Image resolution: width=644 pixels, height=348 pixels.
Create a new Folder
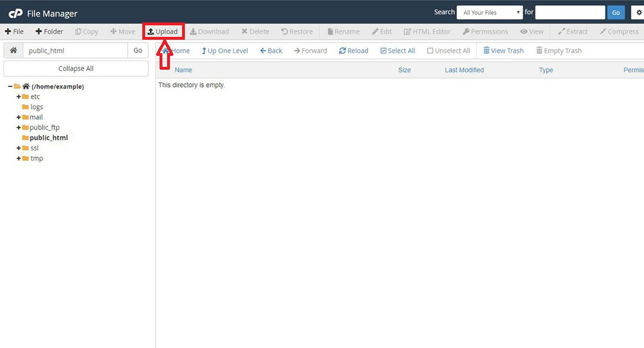(x=50, y=32)
